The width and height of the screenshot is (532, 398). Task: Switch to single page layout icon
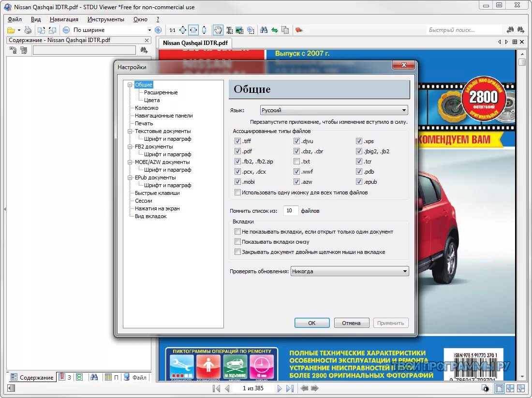click(x=499, y=388)
